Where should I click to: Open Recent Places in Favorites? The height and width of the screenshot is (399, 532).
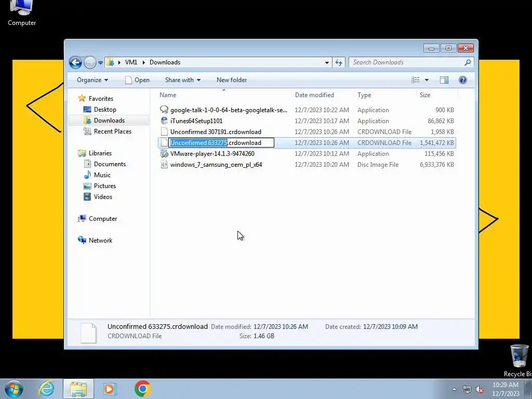pyautogui.click(x=112, y=131)
